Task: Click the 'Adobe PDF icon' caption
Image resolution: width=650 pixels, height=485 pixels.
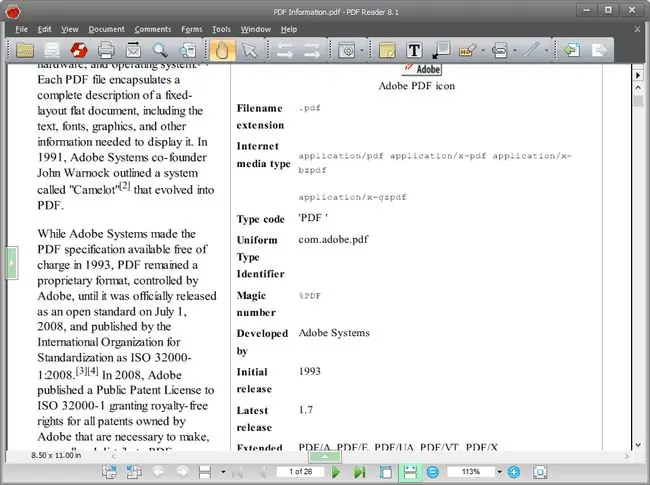Action: (x=417, y=86)
